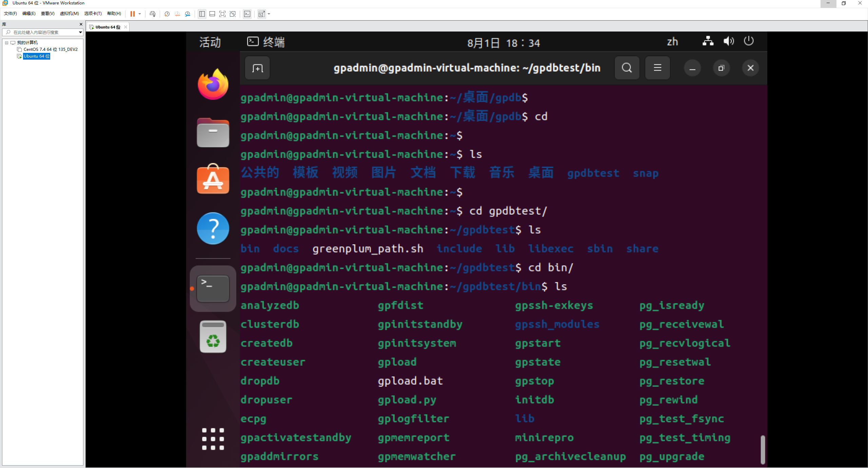Viewport: 868px width, 468px height.
Task: Maximize the terminal window
Action: pos(721,68)
